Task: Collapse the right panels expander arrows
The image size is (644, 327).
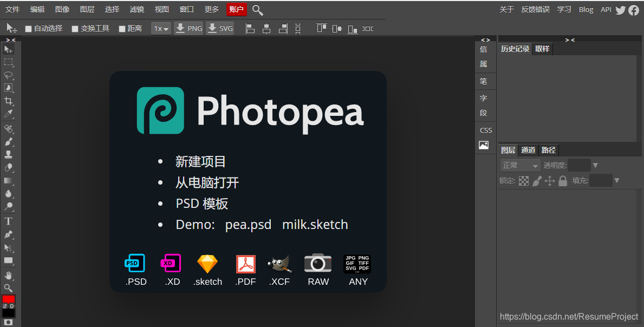Action: (x=570, y=40)
